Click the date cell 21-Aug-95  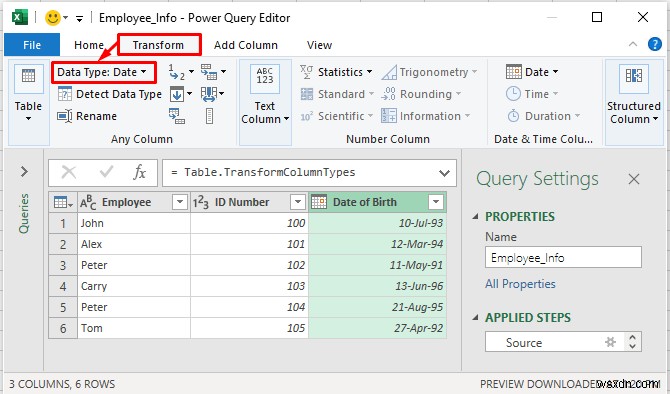[377, 307]
